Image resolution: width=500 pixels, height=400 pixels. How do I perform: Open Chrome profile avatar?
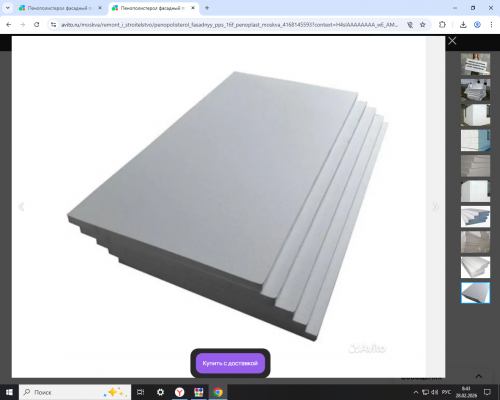477,25
